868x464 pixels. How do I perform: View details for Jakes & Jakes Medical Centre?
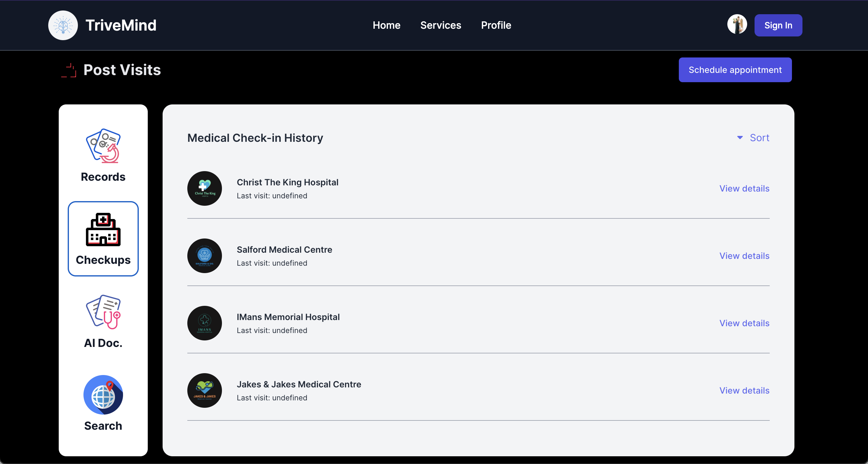click(744, 390)
